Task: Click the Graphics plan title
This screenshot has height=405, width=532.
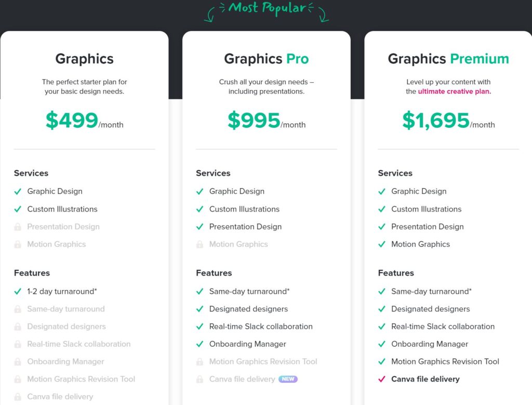Action: [84, 59]
